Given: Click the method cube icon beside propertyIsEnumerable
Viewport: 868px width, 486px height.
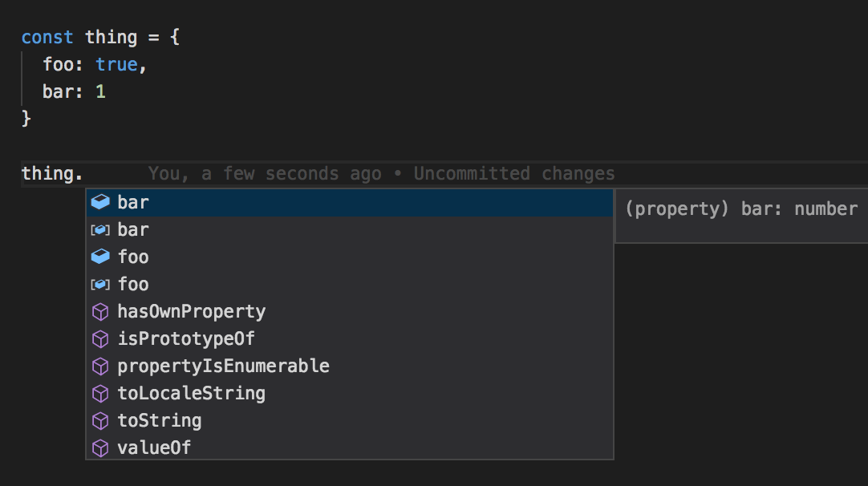Looking at the screenshot, I should click(x=100, y=367).
